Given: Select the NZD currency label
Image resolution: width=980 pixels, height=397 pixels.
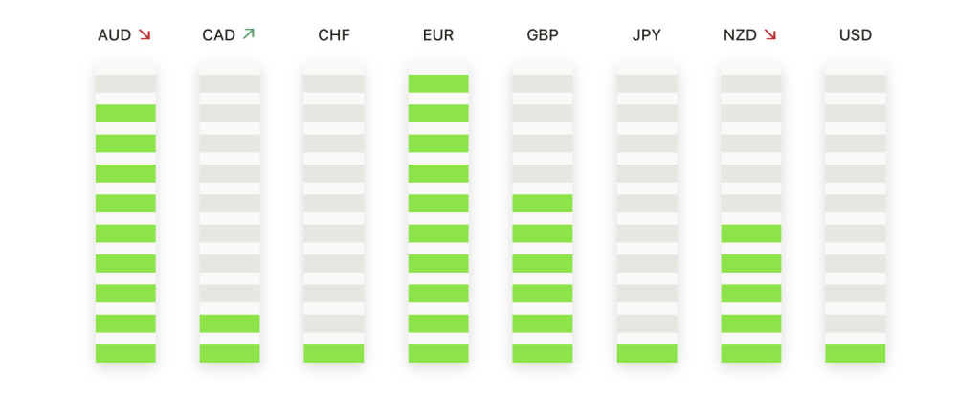Looking at the screenshot, I should click(x=740, y=35).
